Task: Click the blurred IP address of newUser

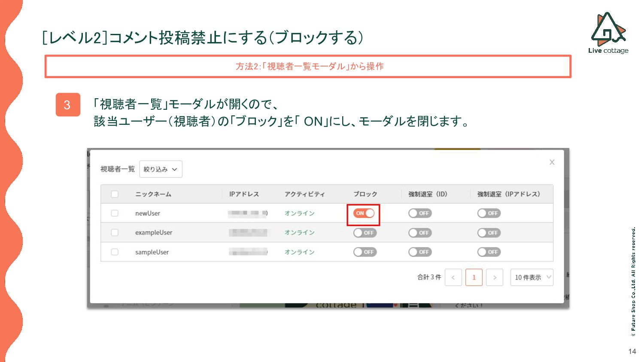Action: [248, 213]
